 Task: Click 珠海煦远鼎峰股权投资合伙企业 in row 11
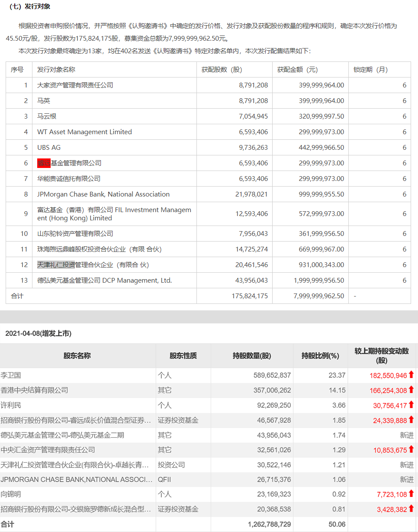click(x=99, y=249)
